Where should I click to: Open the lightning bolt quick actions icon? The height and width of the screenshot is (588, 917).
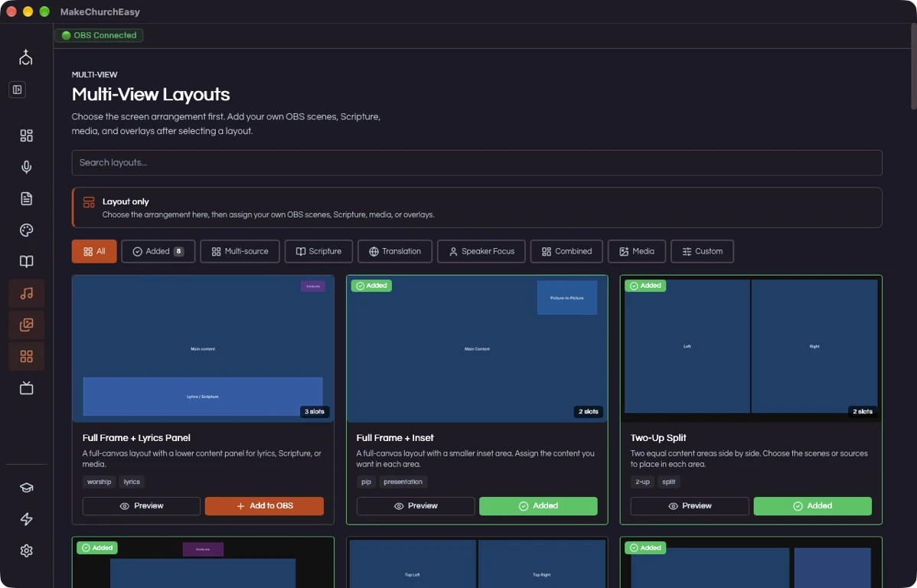tap(26, 519)
